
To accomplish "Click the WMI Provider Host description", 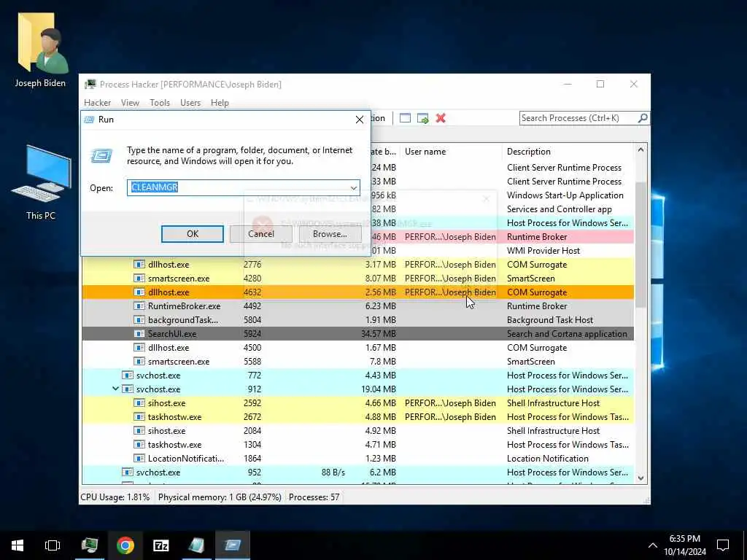I will click(543, 251).
